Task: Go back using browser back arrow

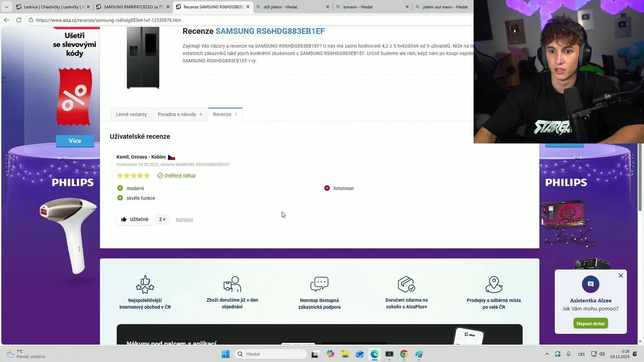Action: 7,20
